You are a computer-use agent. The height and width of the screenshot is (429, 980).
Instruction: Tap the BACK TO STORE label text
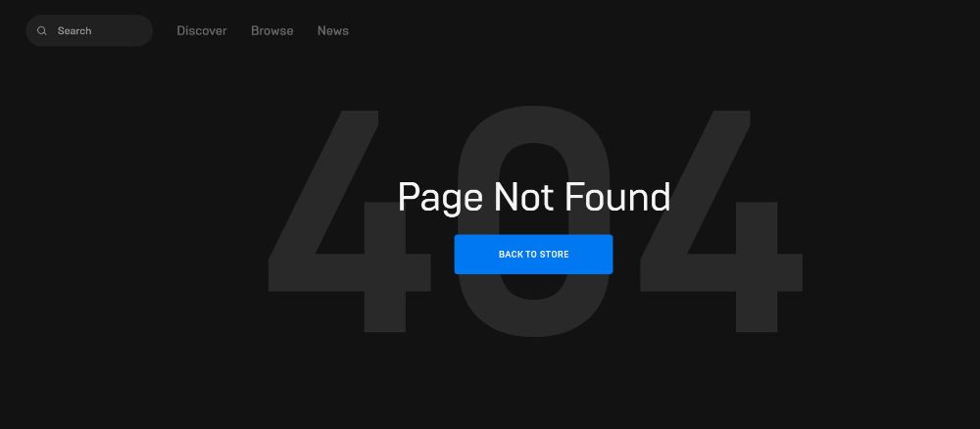(x=534, y=254)
